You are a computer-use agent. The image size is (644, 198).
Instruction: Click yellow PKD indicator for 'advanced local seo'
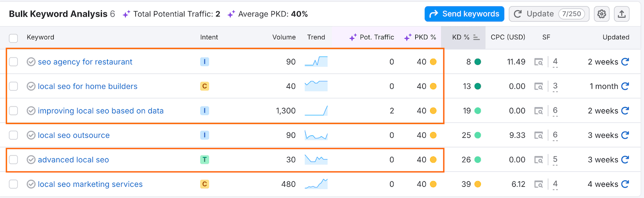coord(433,160)
